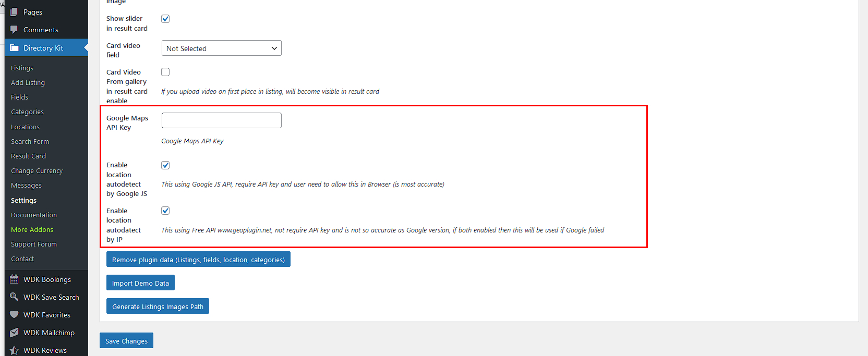The image size is (868, 356).
Task: Click the WDK Reviews star icon
Action: (x=14, y=350)
